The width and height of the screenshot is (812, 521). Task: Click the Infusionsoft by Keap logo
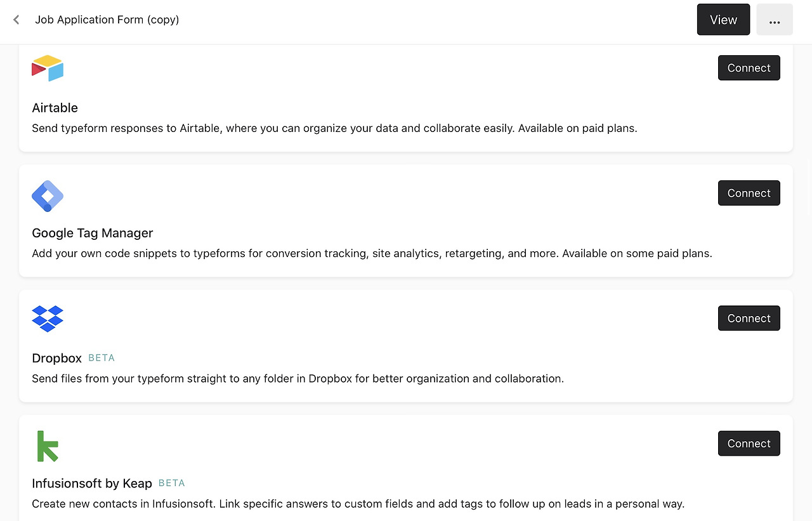pyautogui.click(x=48, y=446)
